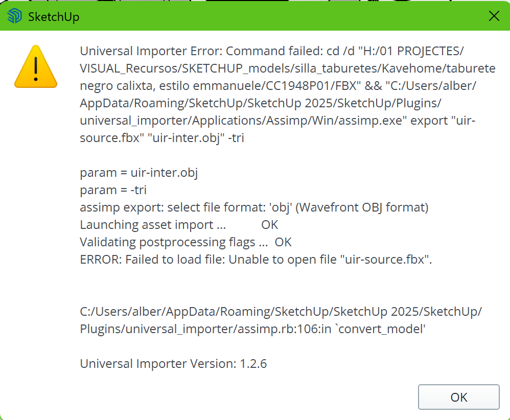Screen dimensions: 510x420
Task: Click the "ERROR: Failed to load file" line
Action: point(256,260)
